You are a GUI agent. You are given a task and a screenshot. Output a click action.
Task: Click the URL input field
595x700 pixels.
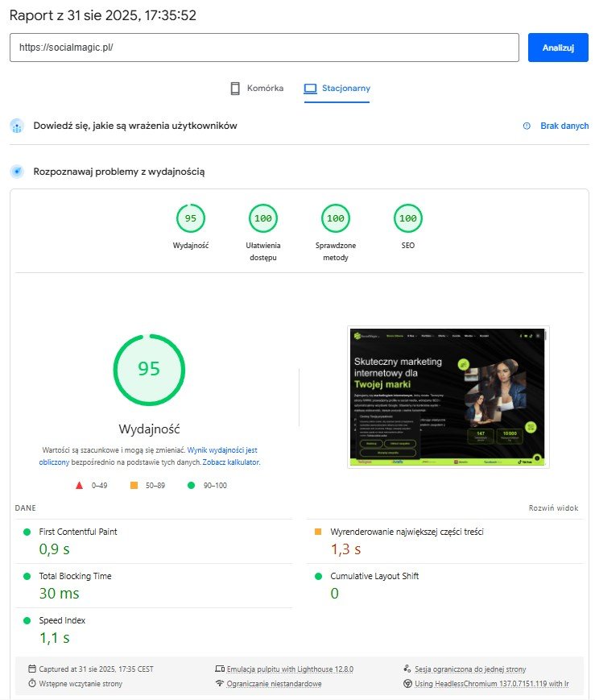(264, 48)
